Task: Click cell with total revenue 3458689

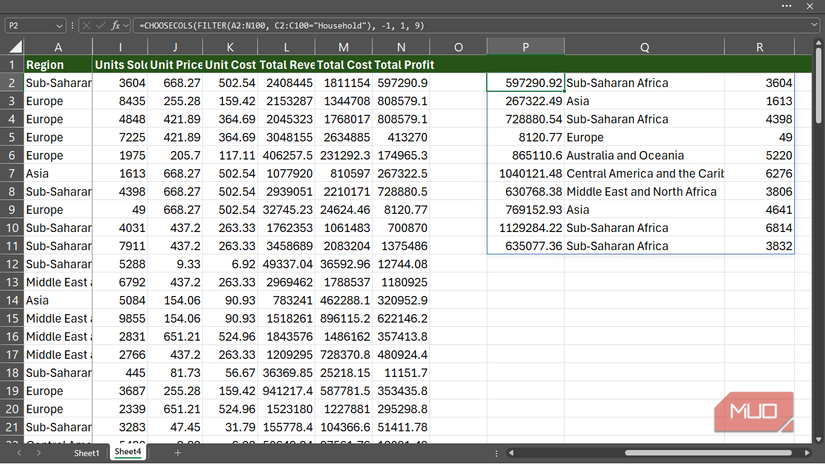Action: coord(286,246)
